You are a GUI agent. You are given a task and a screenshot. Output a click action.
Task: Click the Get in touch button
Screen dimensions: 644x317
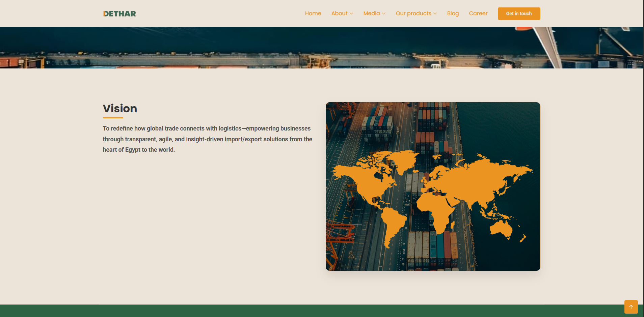click(x=519, y=13)
